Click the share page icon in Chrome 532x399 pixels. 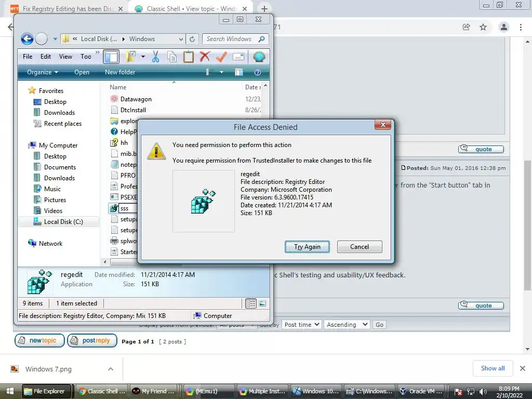pos(466,27)
